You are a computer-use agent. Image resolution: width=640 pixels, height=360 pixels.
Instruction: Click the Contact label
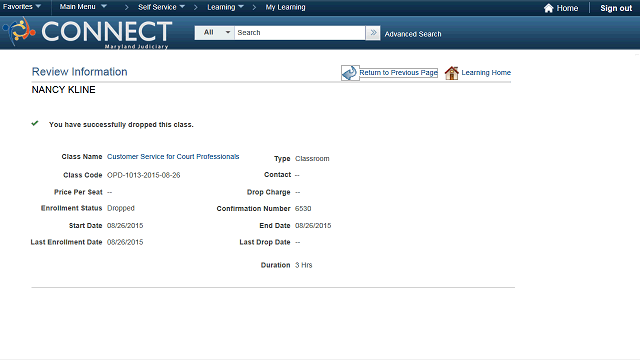pos(278,175)
